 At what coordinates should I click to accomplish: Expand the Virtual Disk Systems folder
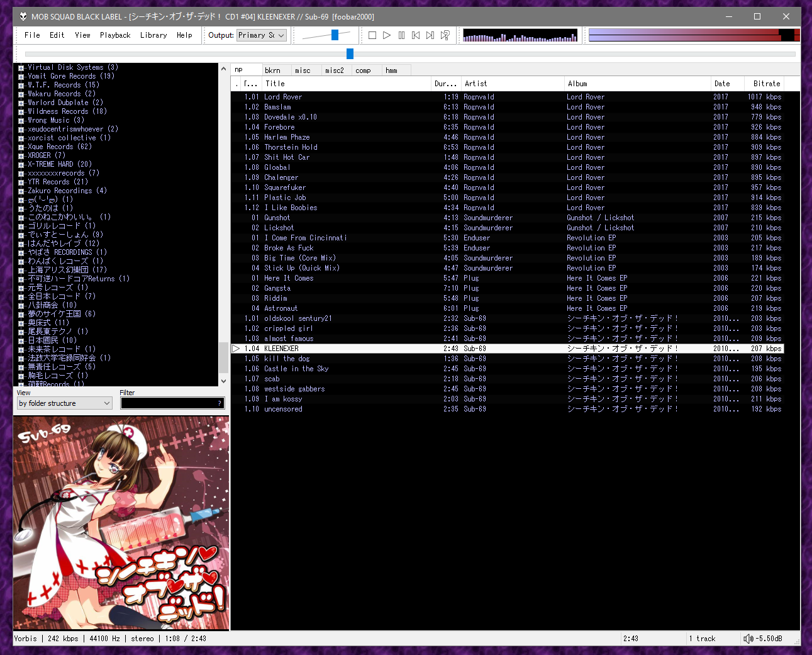(21, 68)
